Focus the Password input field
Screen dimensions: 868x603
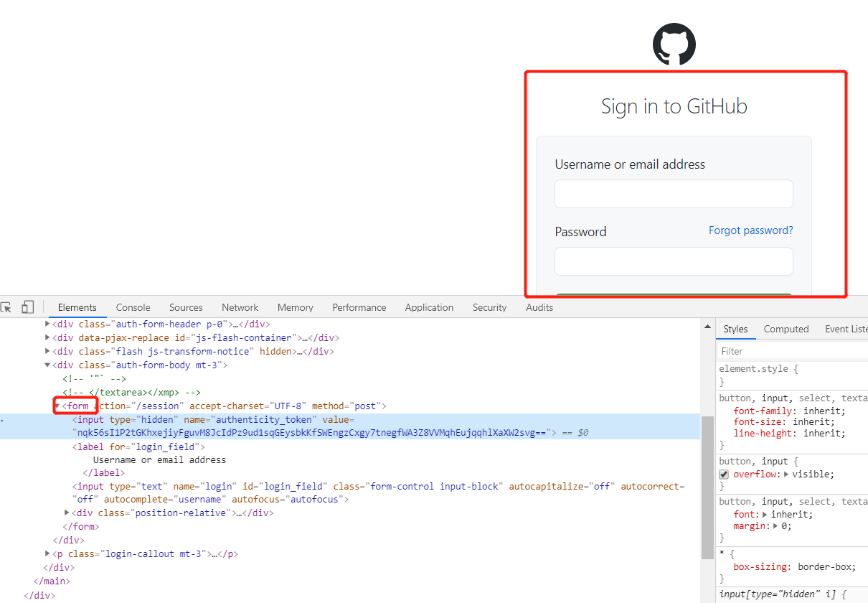point(674,261)
